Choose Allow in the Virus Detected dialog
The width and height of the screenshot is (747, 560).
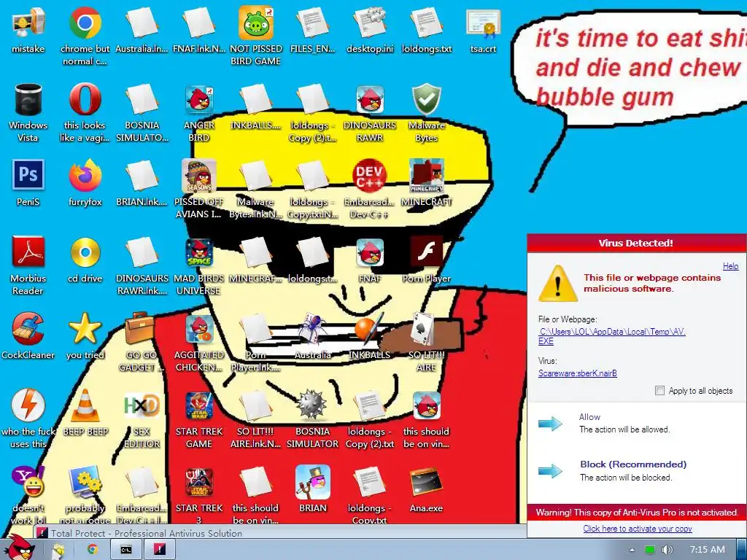589,416
